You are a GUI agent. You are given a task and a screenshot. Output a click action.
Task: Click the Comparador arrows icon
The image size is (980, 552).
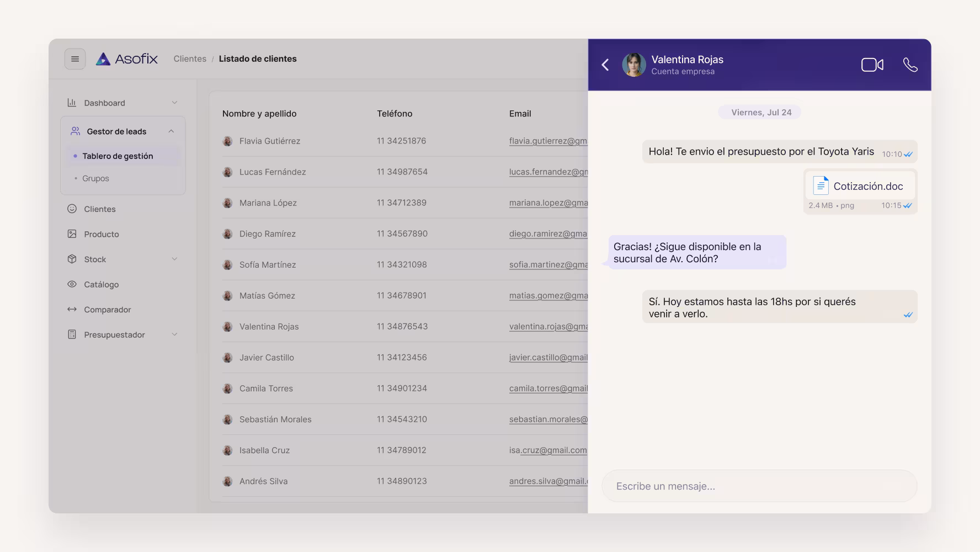72,310
